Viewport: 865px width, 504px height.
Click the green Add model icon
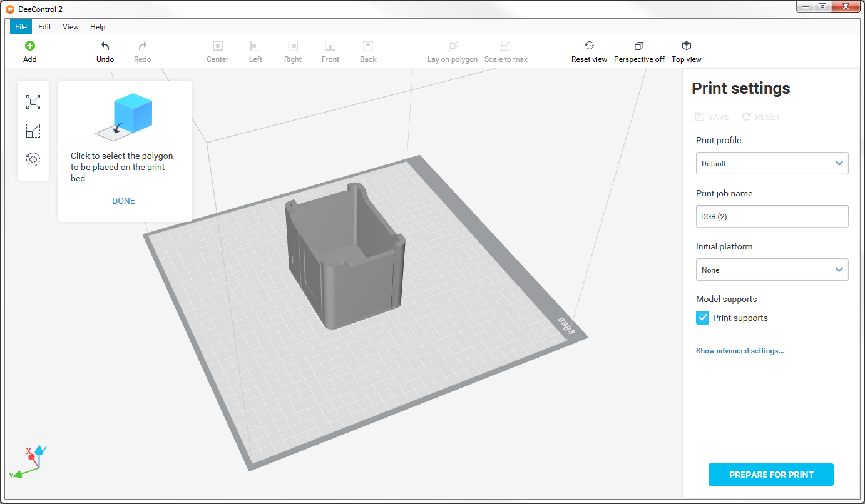click(x=29, y=46)
